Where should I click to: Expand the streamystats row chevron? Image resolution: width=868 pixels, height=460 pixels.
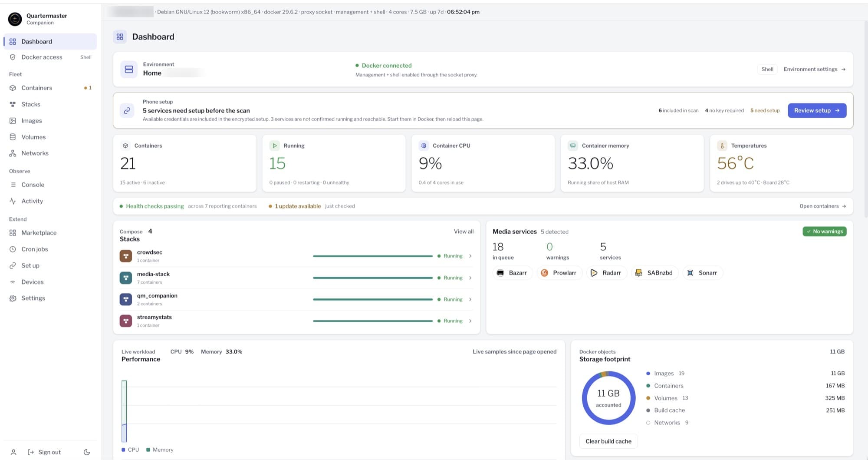[x=470, y=321]
